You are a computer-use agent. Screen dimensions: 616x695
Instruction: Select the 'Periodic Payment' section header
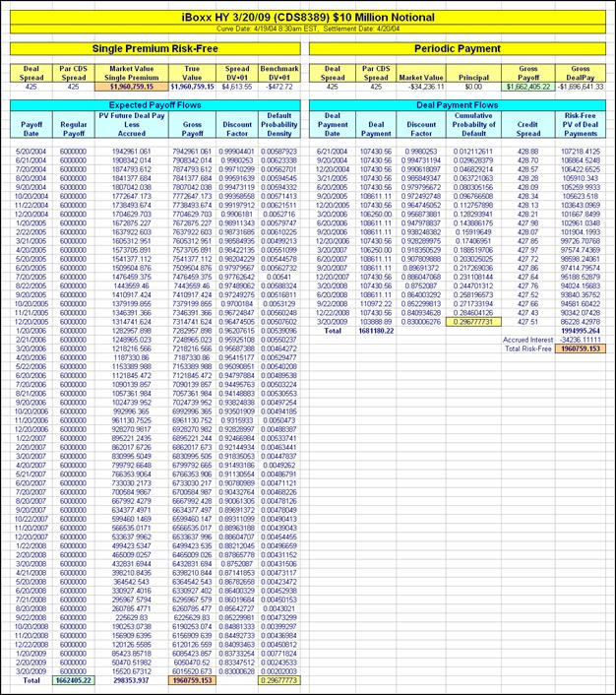pos(458,49)
